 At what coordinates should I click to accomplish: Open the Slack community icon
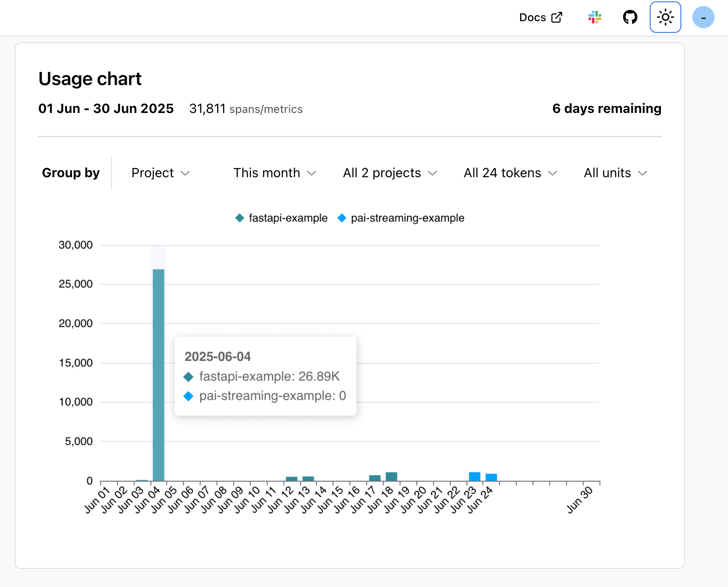[595, 17]
